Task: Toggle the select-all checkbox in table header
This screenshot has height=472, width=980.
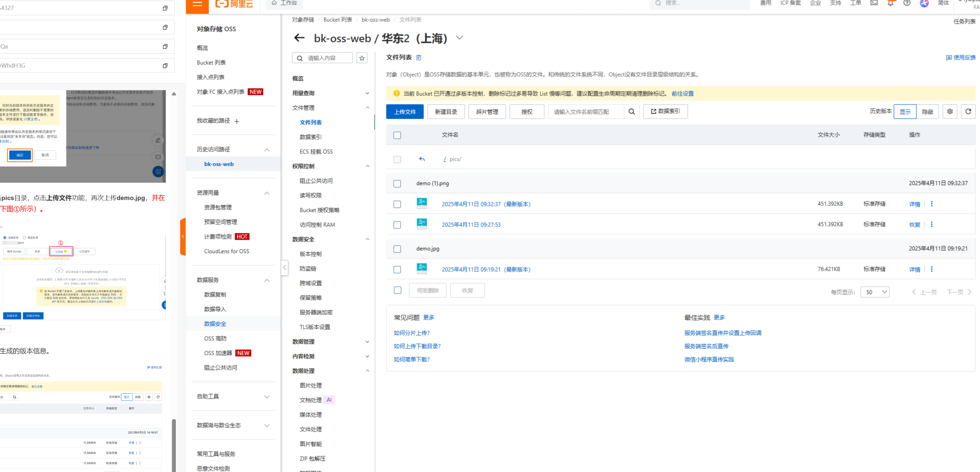Action: point(397,135)
